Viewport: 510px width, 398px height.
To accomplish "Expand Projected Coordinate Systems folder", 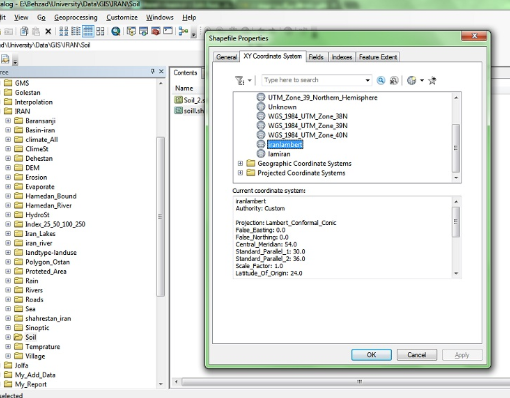I will [240, 173].
